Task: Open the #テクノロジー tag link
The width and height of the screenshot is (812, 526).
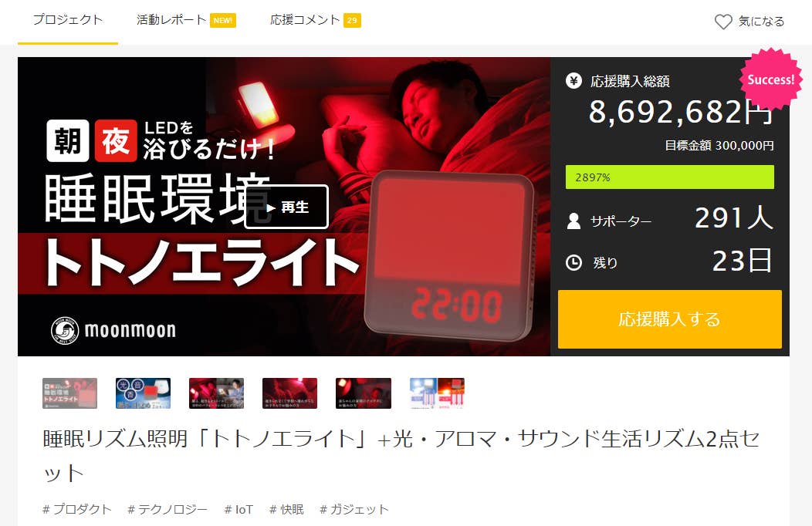Action: tap(167, 510)
